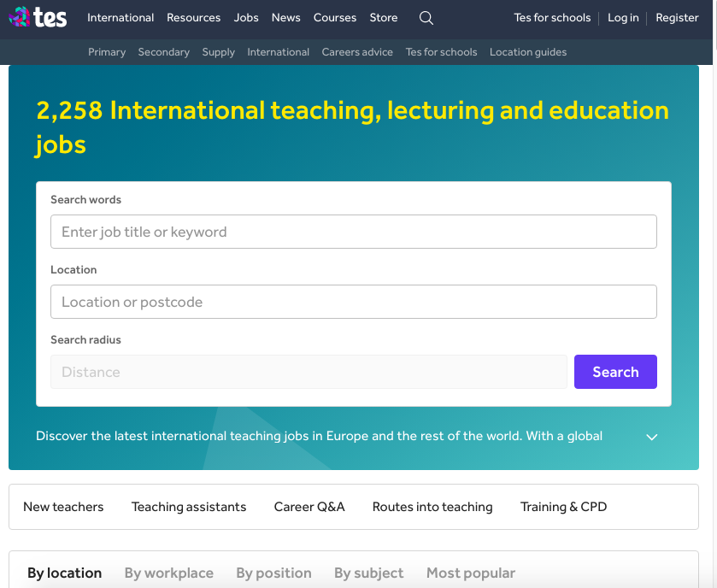Open the International top menu
Screen dimensions: 717x588
tap(120, 18)
